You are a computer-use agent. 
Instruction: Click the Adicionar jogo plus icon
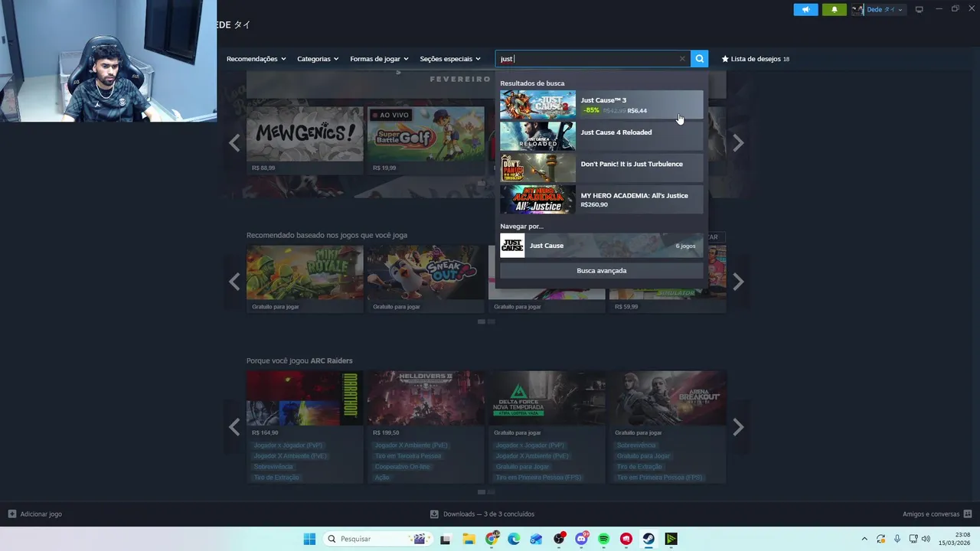[x=11, y=514]
